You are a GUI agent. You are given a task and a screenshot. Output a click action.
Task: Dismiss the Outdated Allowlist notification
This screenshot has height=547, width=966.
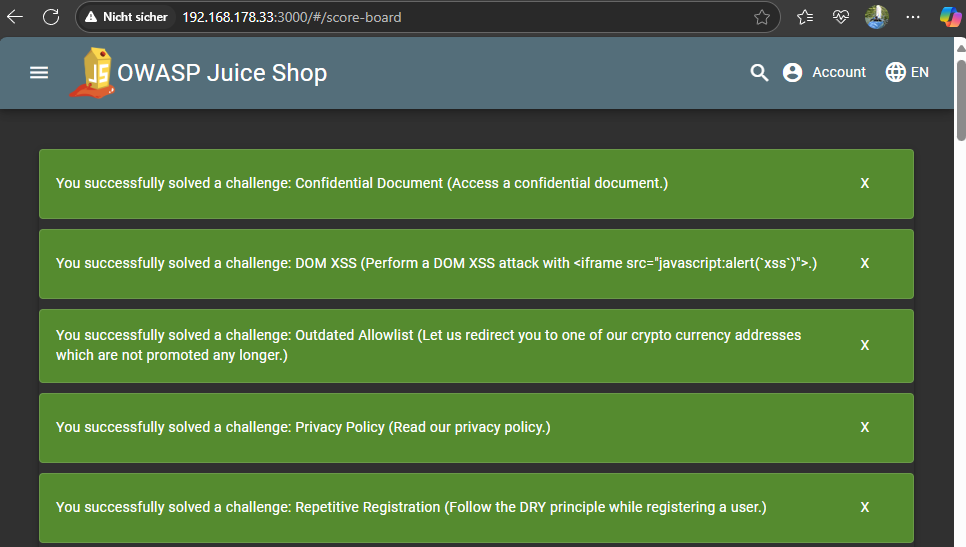(865, 345)
